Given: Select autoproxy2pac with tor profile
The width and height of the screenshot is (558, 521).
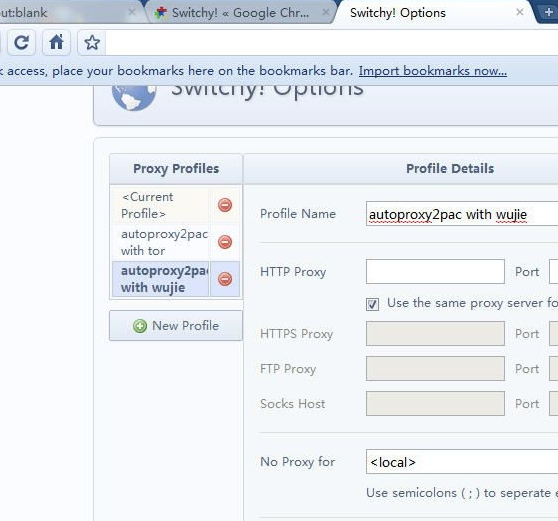Looking at the screenshot, I should click(x=160, y=242).
